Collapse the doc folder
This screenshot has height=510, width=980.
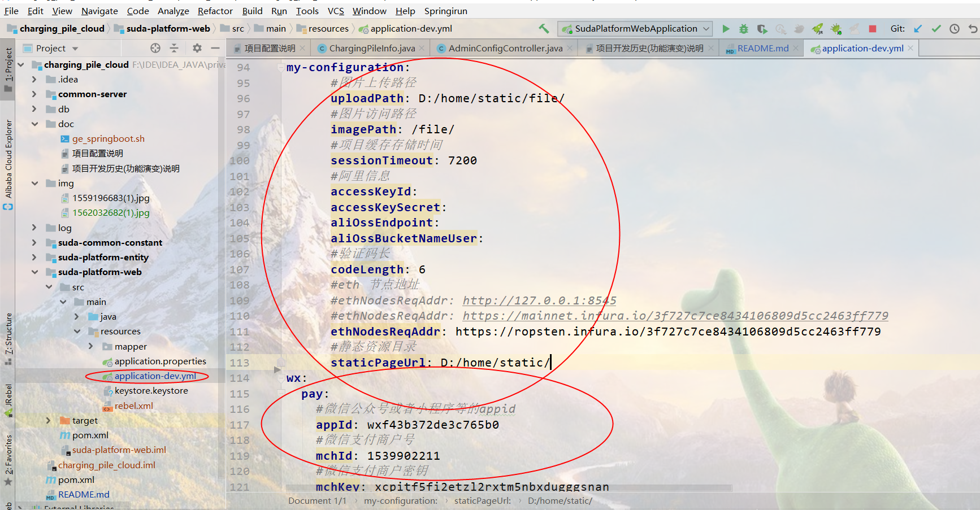34,124
